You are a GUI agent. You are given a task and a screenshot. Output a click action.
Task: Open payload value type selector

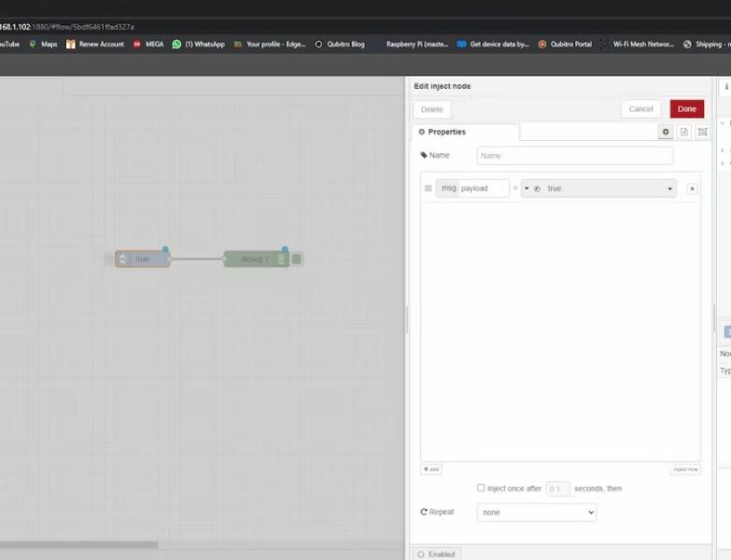[x=531, y=189]
